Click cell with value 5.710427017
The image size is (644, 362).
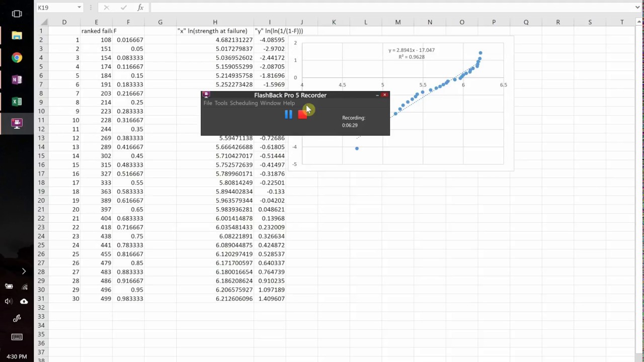[215, 156]
